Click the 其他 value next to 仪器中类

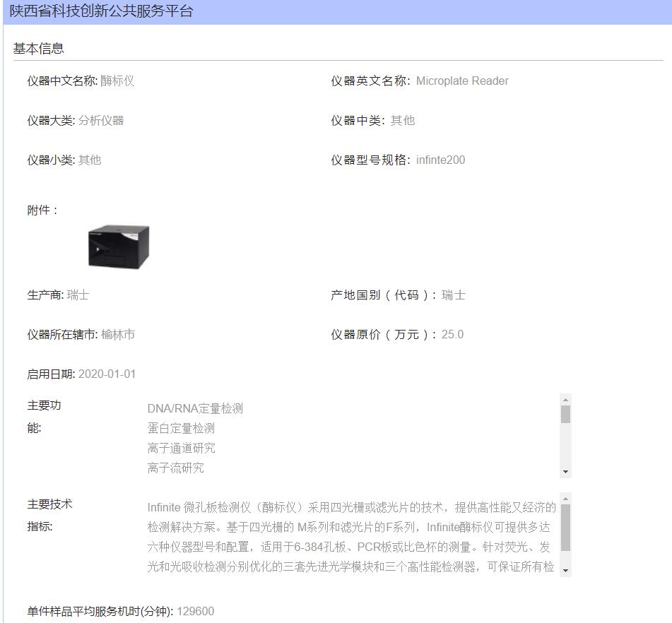pos(403,120)
